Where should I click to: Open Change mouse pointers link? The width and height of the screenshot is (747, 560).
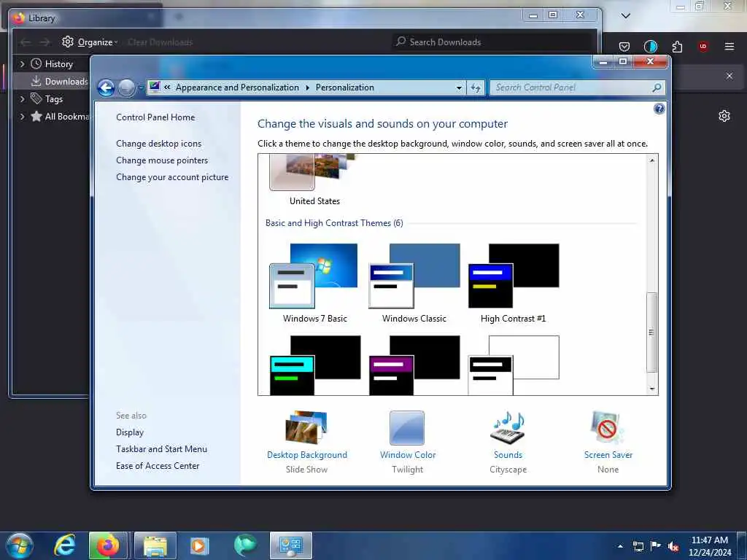tap(162, 160)
